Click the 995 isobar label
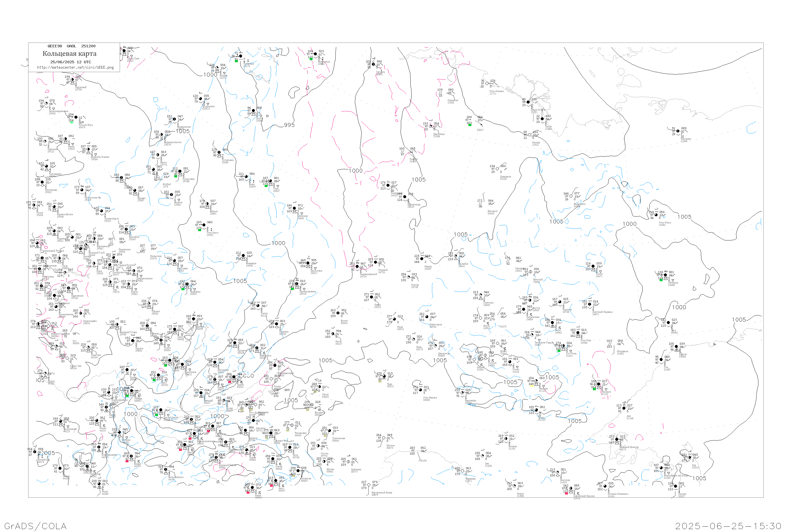 tap(289, 125)
